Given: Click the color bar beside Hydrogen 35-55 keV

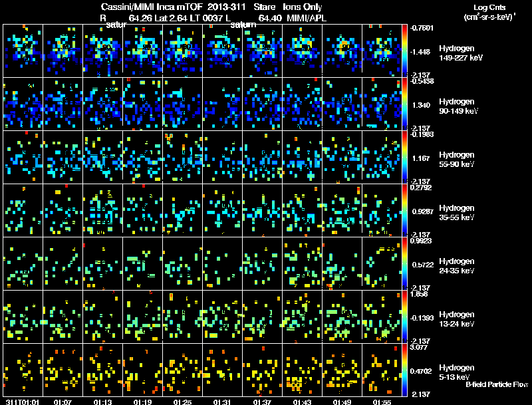Looking at the screenshot, I should pyautogui.click(x=404, y=210).
